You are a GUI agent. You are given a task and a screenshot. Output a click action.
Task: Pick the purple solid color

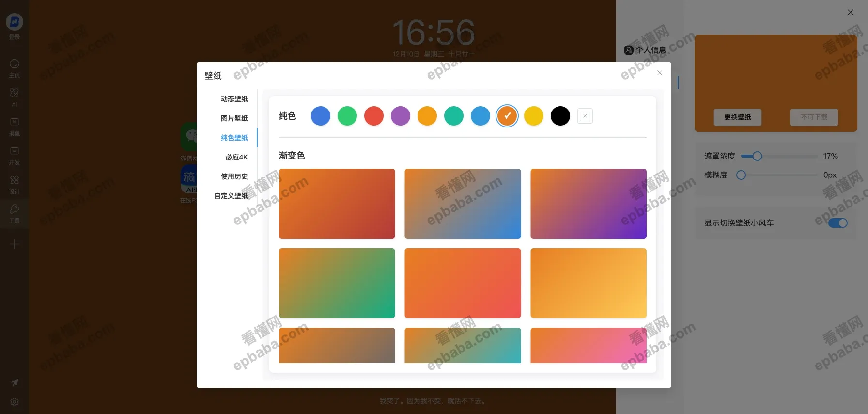pyautogui.click(x=401, y=116)
